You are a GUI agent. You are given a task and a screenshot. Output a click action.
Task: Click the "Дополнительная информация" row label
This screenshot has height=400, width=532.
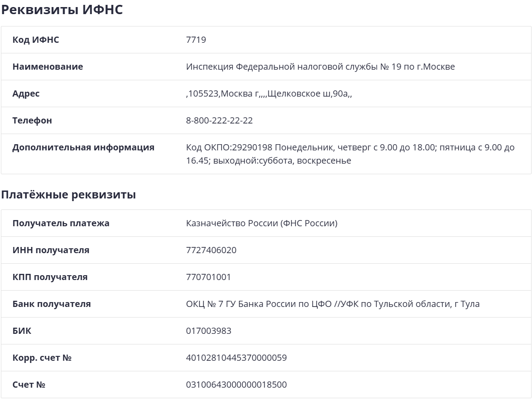point(83,148)
